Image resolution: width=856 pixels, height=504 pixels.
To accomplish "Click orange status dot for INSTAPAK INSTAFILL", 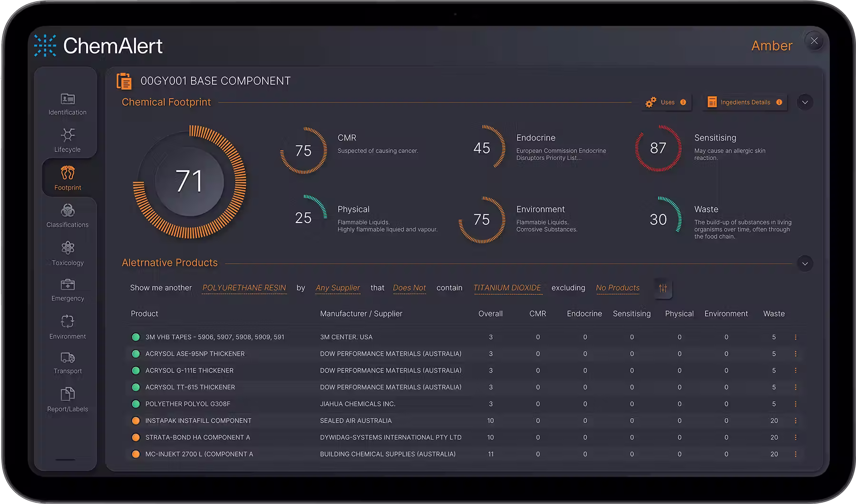I will click(x=136, y=421).
